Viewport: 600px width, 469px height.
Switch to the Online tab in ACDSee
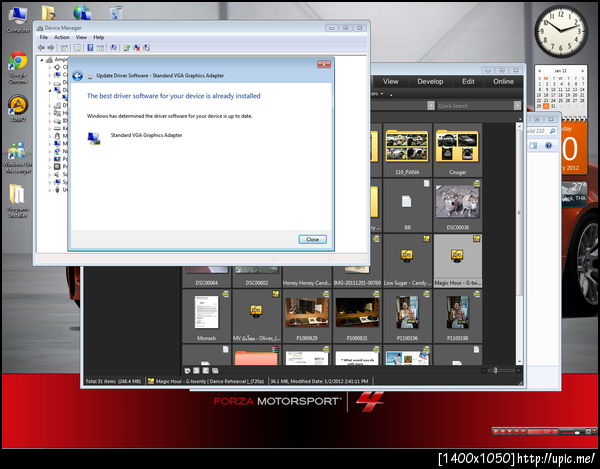(x=503, y=81)
